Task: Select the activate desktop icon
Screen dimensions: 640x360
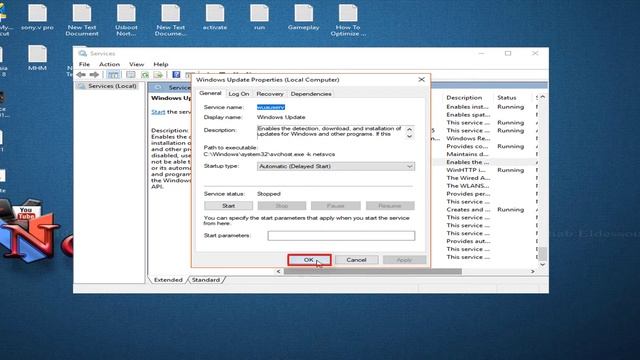Action: [x=215, y=18]
